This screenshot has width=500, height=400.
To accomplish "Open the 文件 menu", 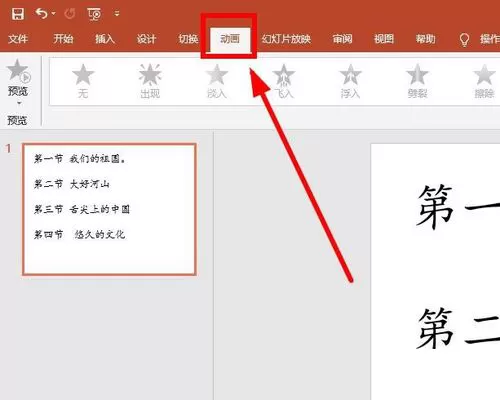I will 18,39.
